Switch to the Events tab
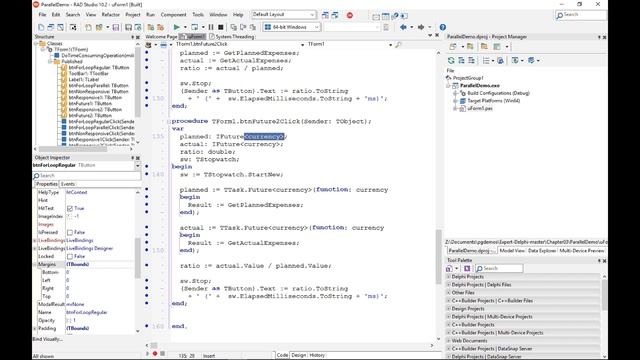The height and width of the screenshot is (360, 640). point(68,184)
